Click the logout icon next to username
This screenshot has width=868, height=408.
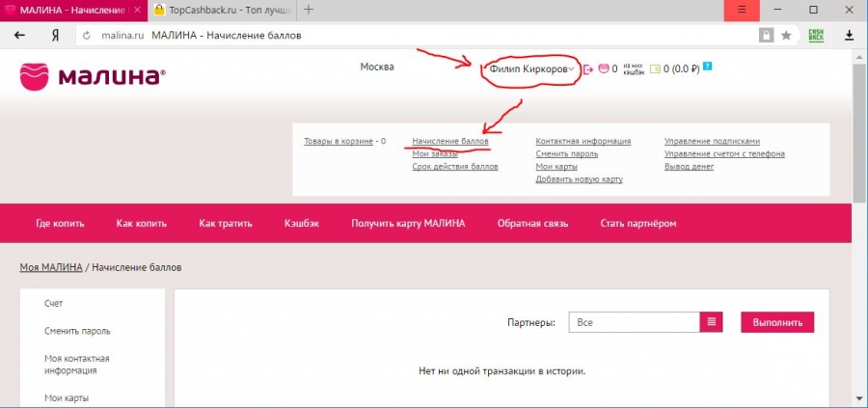click(x=588, y=69)
